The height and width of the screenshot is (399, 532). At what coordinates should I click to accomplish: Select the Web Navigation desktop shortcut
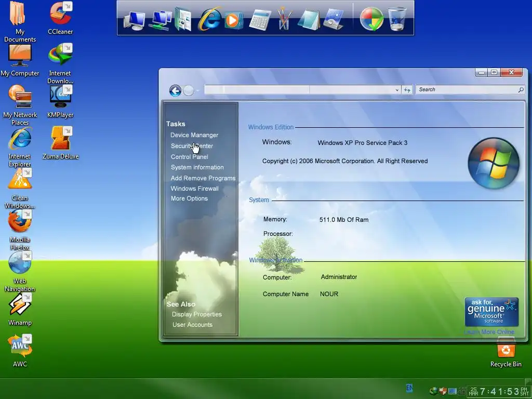[20, 271]
